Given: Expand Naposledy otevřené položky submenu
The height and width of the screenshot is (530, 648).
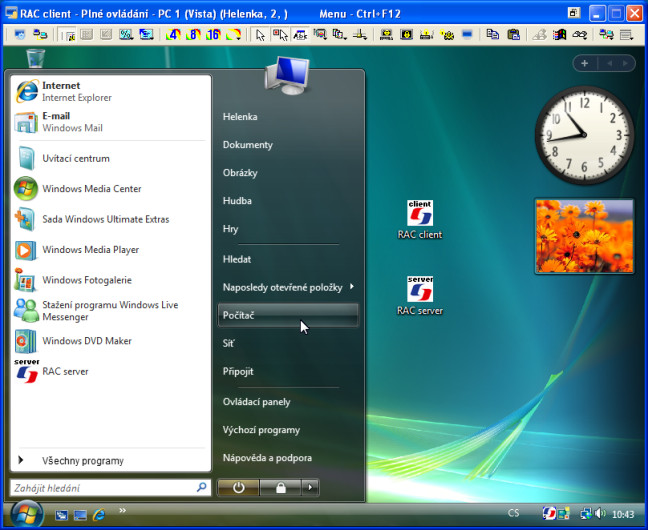Looking at the screenshot, I should [288, 287].
